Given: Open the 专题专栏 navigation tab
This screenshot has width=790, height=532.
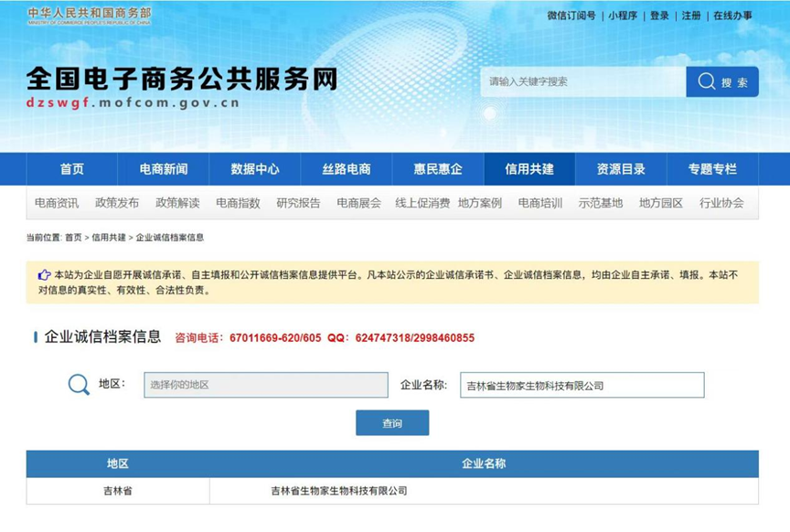Looking at the screenshot, I should (712, 169).
